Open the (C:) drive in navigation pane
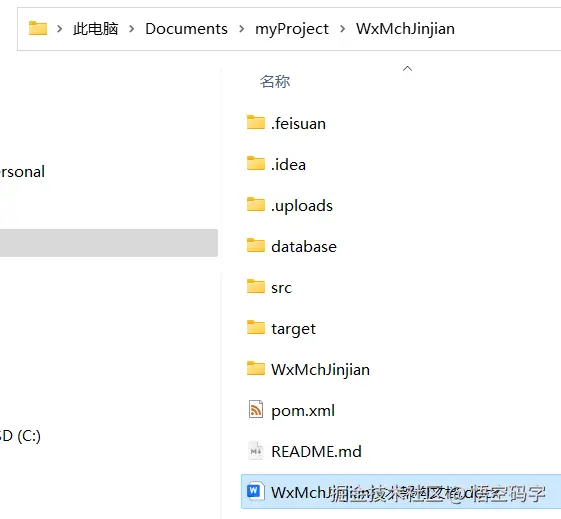The image size is (561, 519). (x=20, y=436)
